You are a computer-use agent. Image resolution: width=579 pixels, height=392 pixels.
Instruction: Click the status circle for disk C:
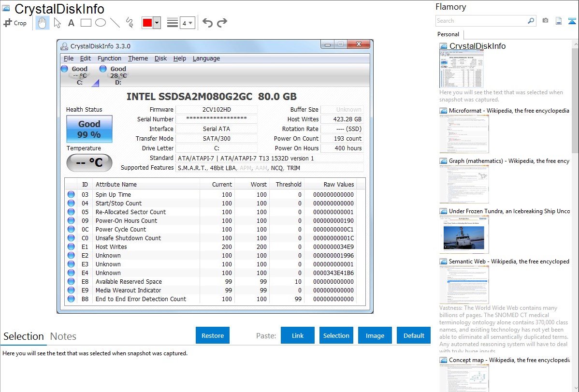65,69
